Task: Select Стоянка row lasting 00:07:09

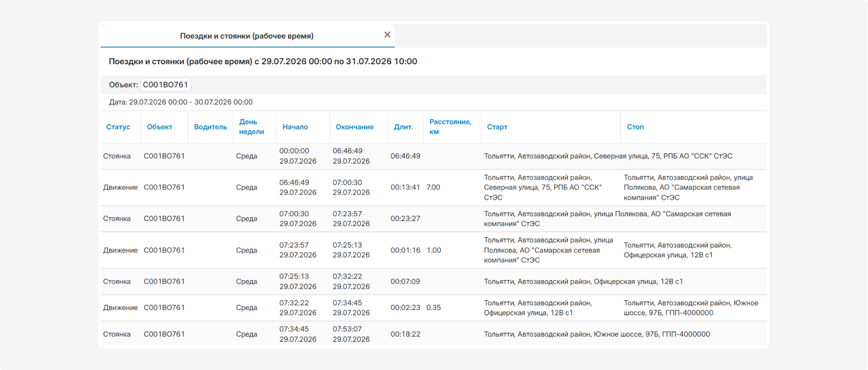Action: click(x=434, y=281)
